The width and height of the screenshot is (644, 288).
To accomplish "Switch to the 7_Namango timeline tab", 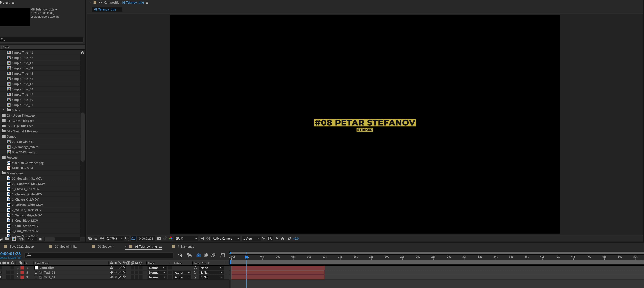I will 186,247.
